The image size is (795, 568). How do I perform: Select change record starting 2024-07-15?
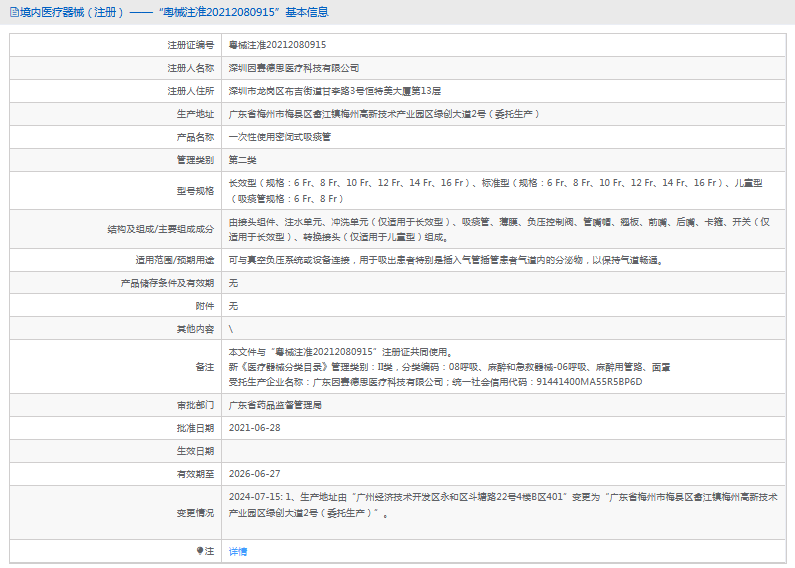click(503, 505)
